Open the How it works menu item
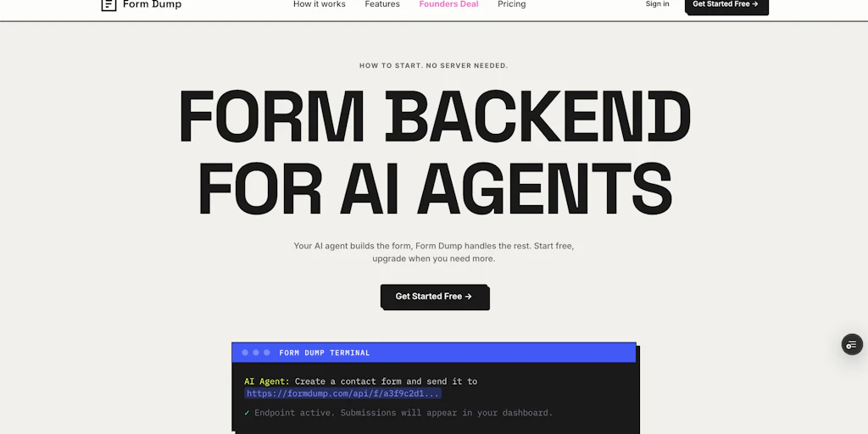868x434 pixels. click(x=320, y=4)
